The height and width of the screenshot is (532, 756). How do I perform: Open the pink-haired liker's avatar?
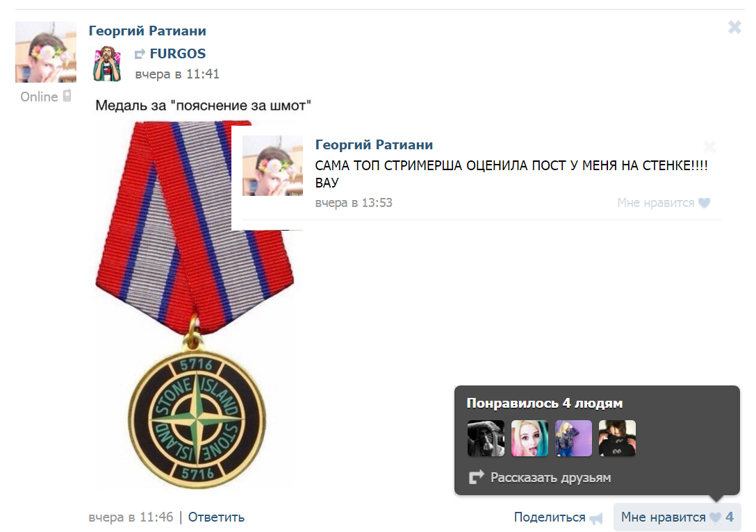[x=530, y=438]
